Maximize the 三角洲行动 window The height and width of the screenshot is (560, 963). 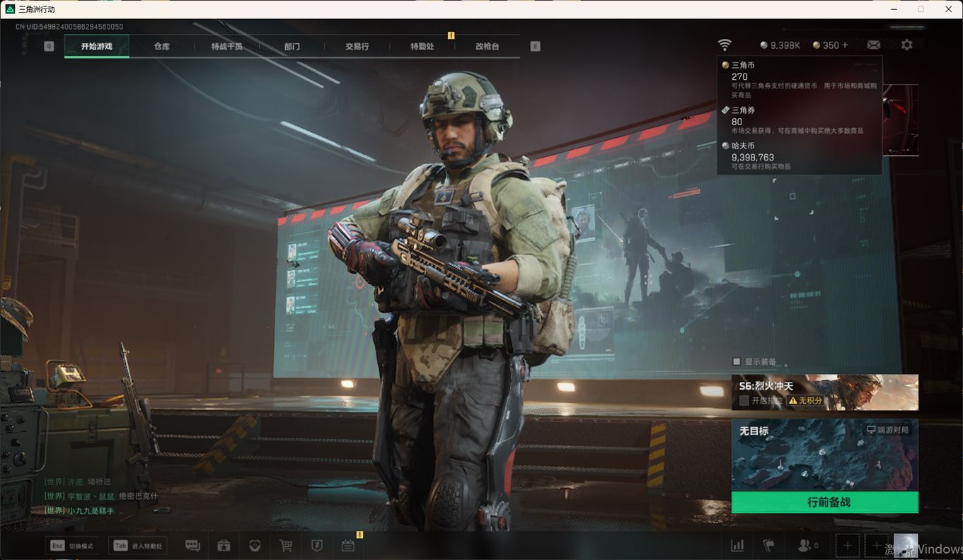pos(921,9)
